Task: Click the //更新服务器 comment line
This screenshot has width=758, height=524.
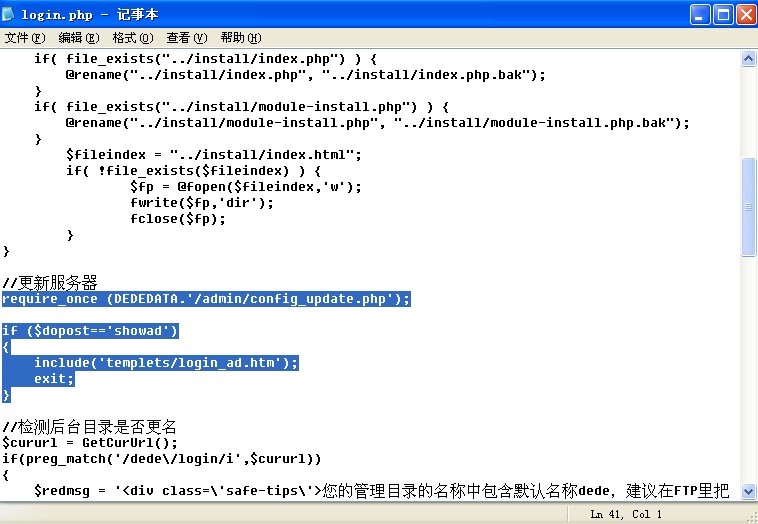Action: pyautogui.click(x=50, y=283)
